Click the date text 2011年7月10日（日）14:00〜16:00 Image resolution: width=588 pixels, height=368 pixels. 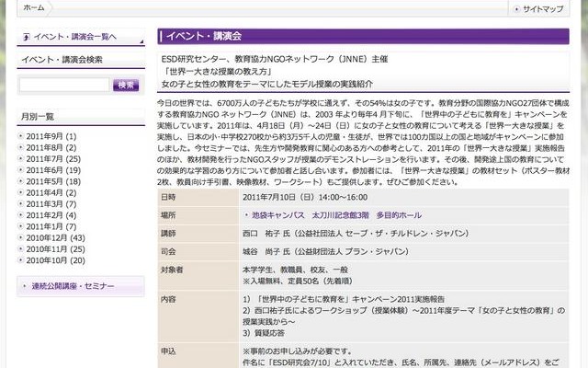[305, 198]
